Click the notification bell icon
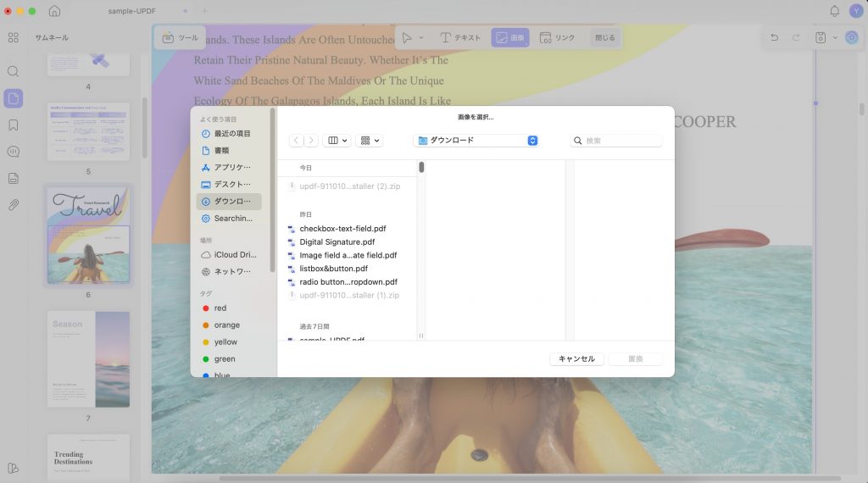Viewport: 868px width, 483px height. coord(834,11)
